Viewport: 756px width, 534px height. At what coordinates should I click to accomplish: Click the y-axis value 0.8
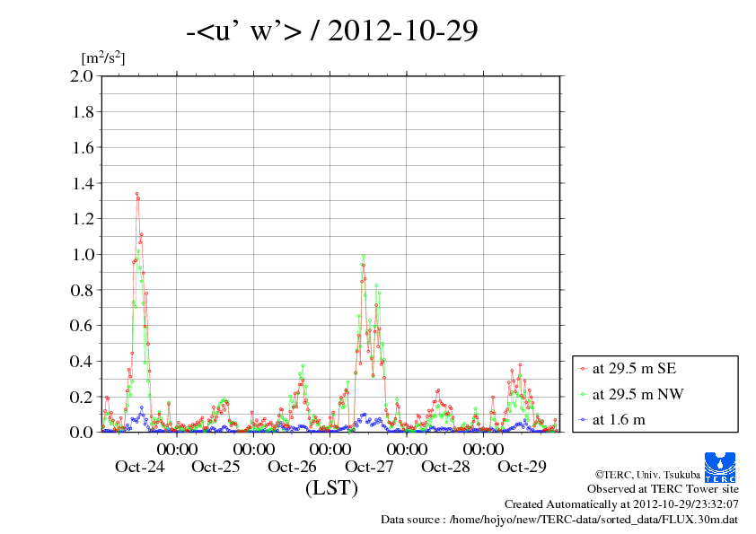82,290
